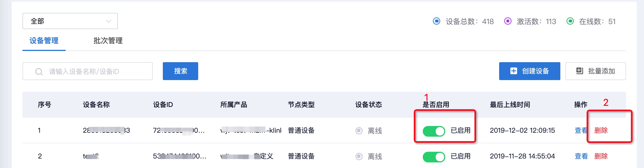Click the blue 设备总数 indicator icon

(437, 21)
